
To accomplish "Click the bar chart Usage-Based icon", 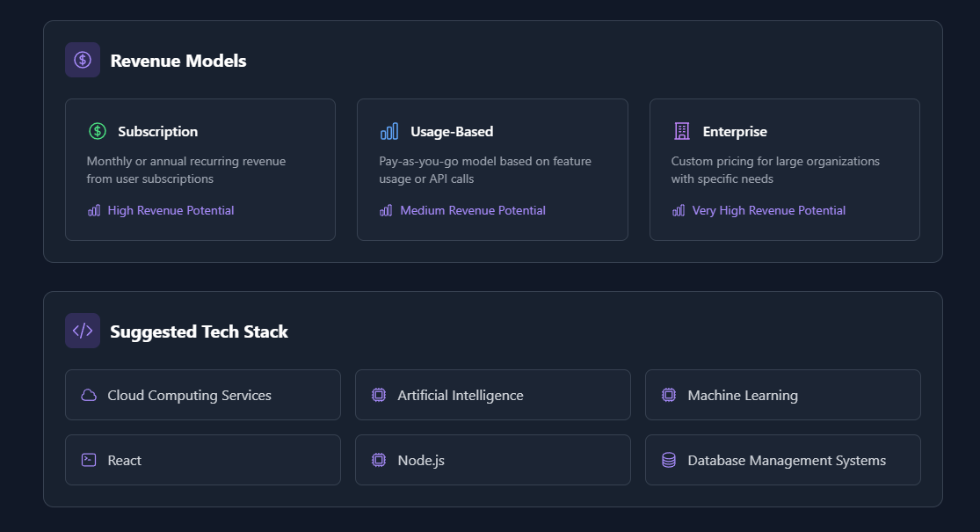I will (x=389, y=131).
